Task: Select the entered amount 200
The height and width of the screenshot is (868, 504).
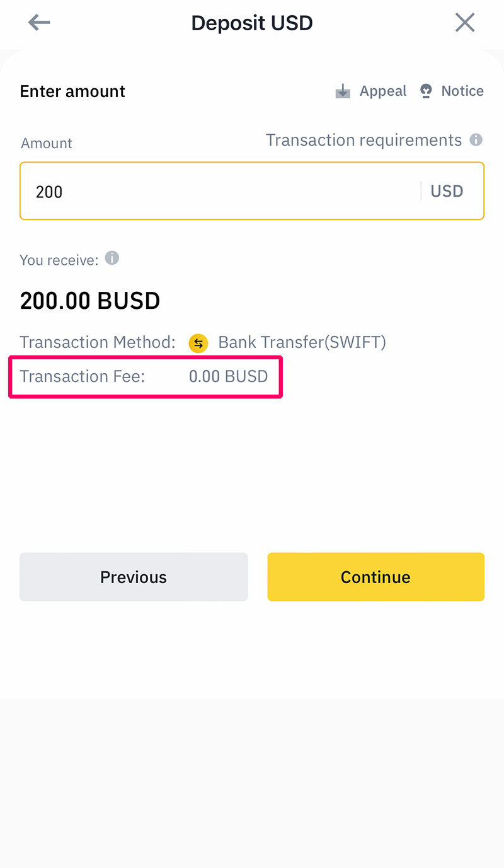Action: 49,191
